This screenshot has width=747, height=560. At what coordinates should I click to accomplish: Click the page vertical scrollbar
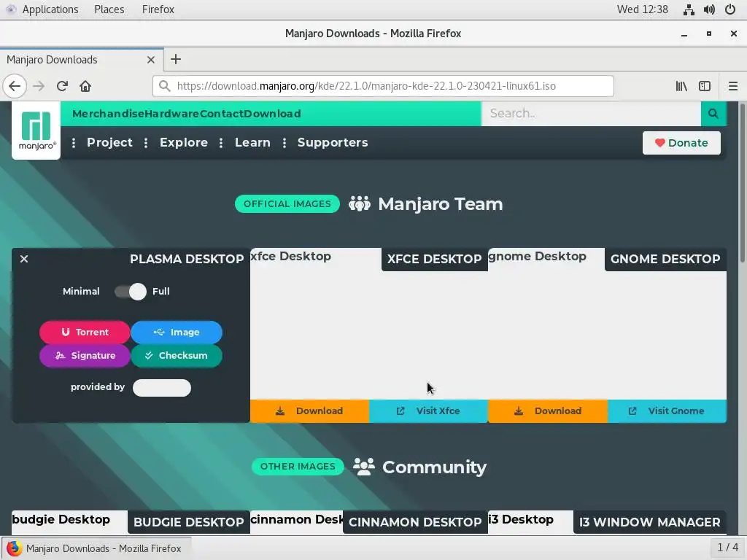pos(742,182)
